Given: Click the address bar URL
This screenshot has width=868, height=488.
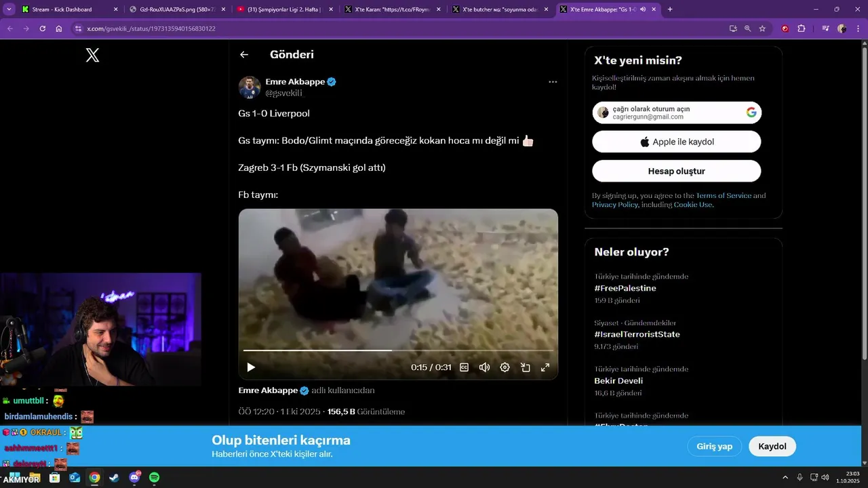Looking at the screenshot, I should click(151, 28).
